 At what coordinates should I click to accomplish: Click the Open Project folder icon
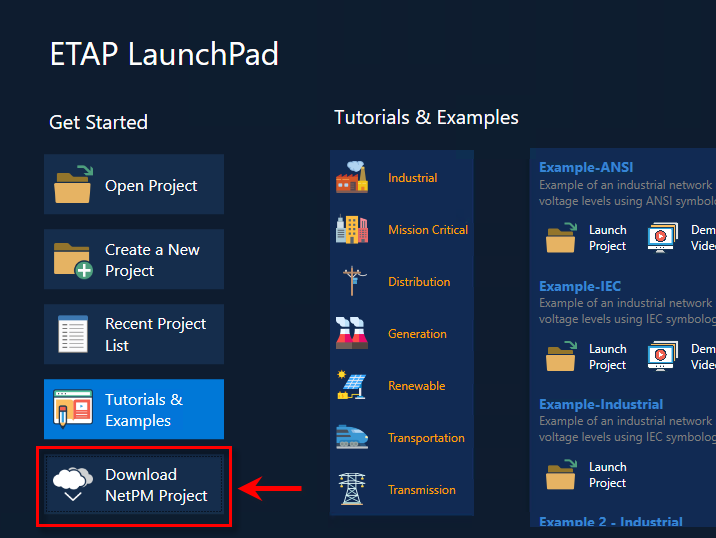pyautogui.click(x=73, y=185)
